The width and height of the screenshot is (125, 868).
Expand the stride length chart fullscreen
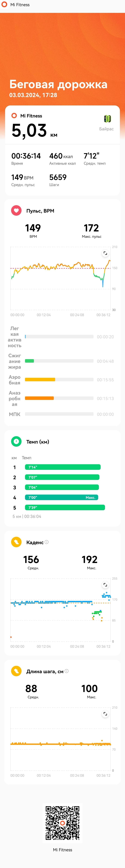click(x=105, y=714)
